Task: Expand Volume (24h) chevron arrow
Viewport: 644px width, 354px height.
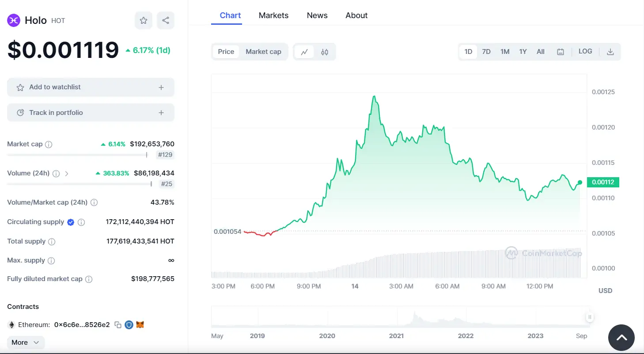Action: coord(67,173)
